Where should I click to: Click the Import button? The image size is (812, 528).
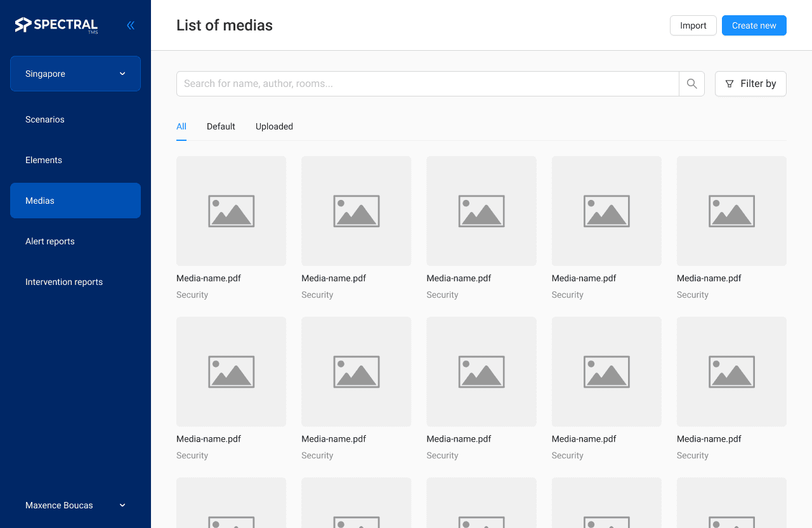[693, 25]
